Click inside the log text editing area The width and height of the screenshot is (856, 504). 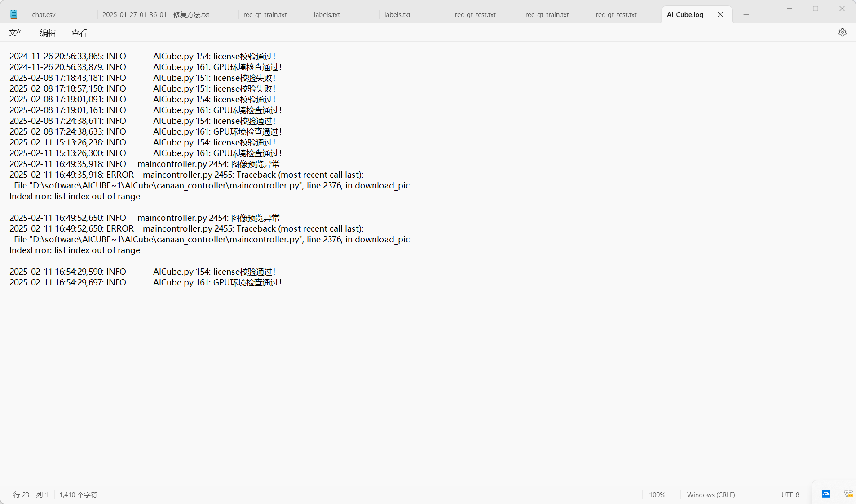(428, 263)
